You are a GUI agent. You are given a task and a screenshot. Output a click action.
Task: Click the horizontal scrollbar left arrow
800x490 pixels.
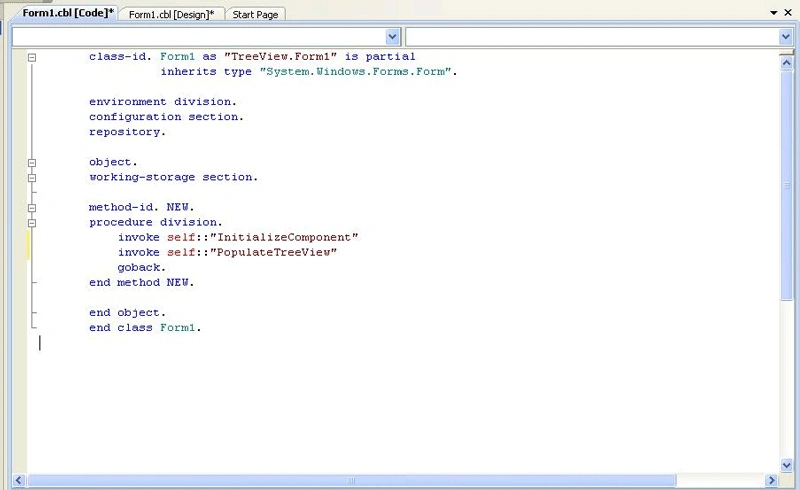[19, 480]
